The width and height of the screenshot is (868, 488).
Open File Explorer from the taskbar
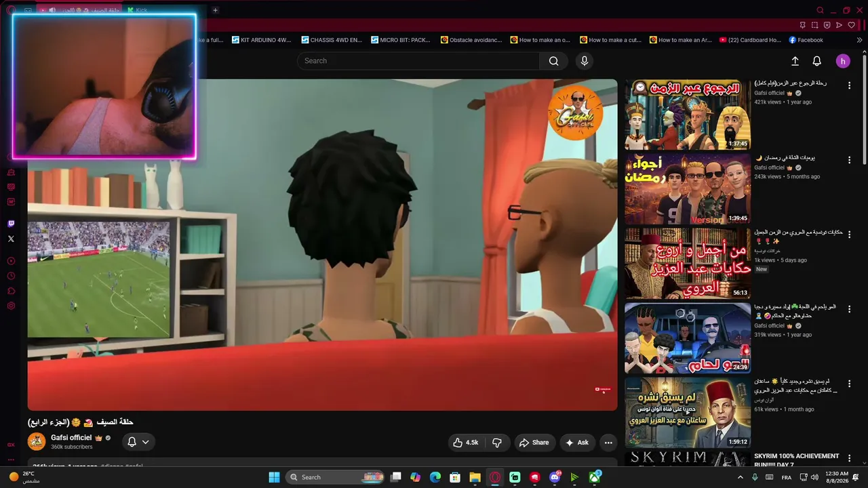475,477
